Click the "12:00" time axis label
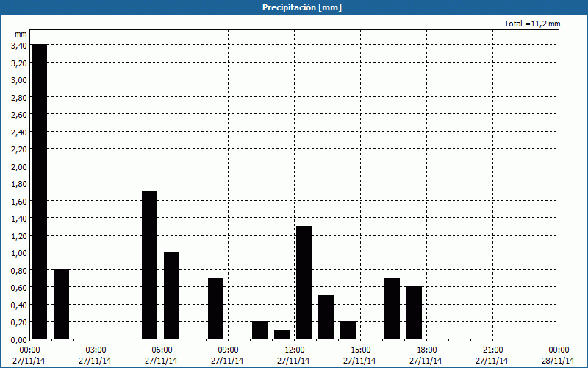 (295, 350)
